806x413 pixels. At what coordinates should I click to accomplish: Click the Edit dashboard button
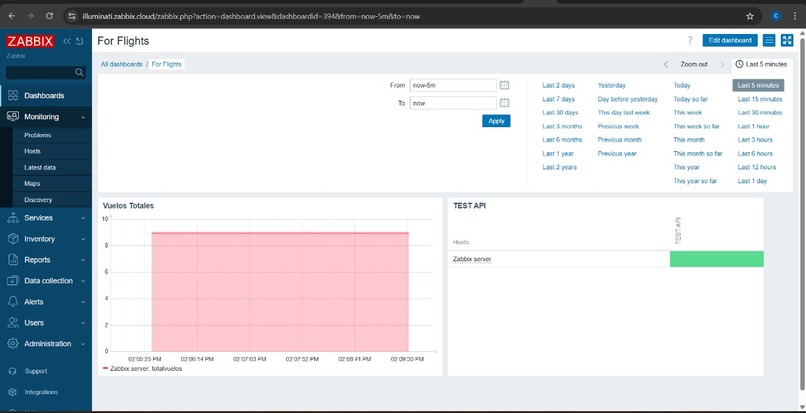pyautogui.click(x=730, y=40)
